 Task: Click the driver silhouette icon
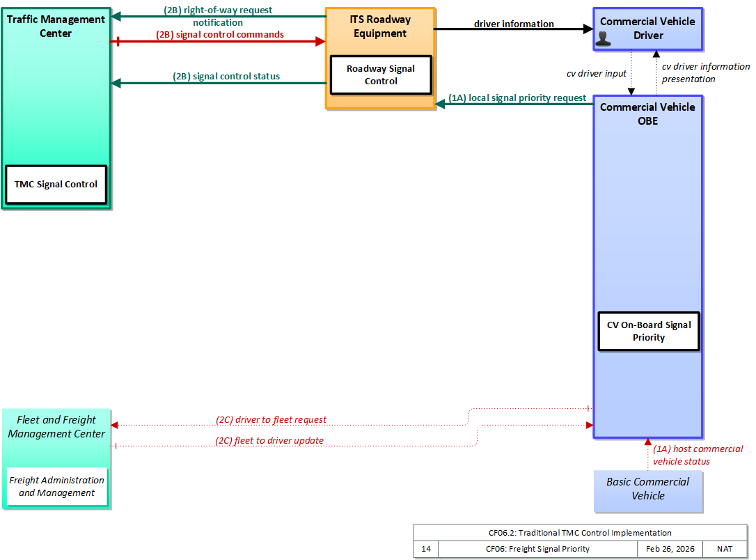[x=603, y=39]
